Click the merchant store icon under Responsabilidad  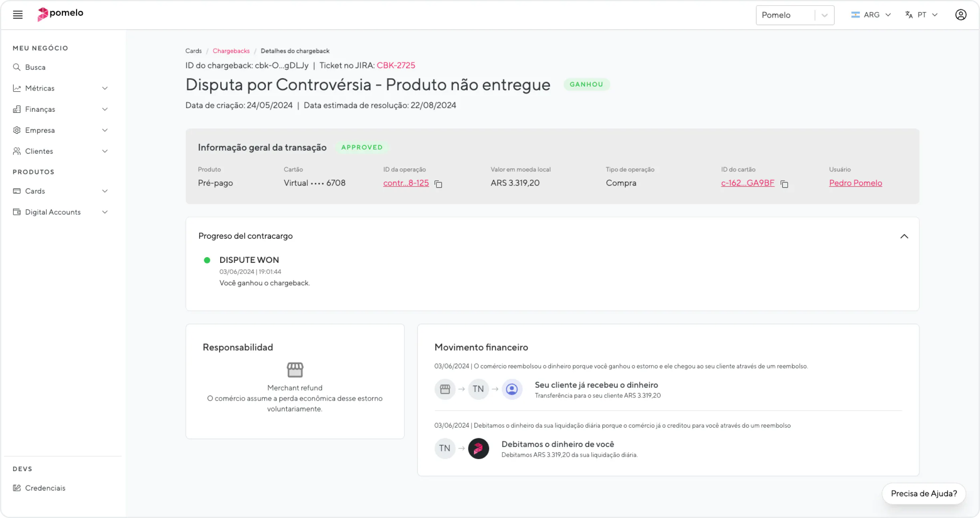click(x=295, y=369)
